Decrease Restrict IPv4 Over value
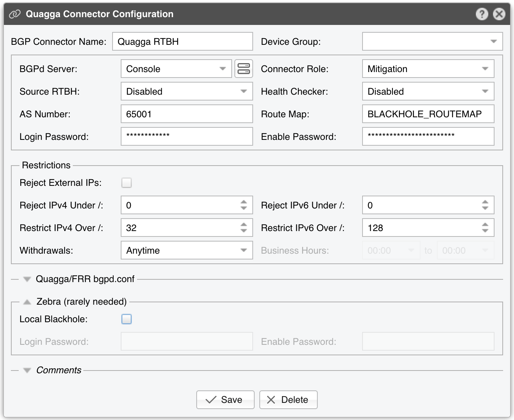 tap(244, 231)
